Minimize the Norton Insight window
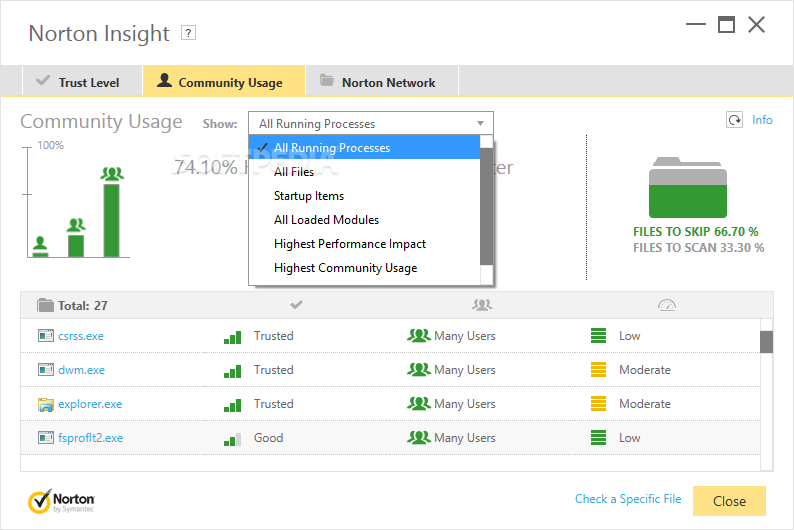794x530 pixels. 696,24
